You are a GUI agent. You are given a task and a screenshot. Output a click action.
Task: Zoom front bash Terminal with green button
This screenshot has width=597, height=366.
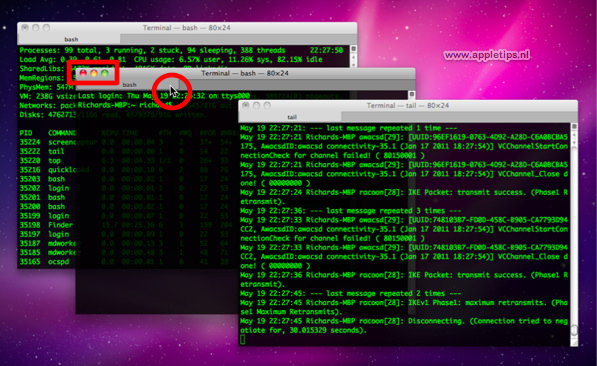(105, 73)
